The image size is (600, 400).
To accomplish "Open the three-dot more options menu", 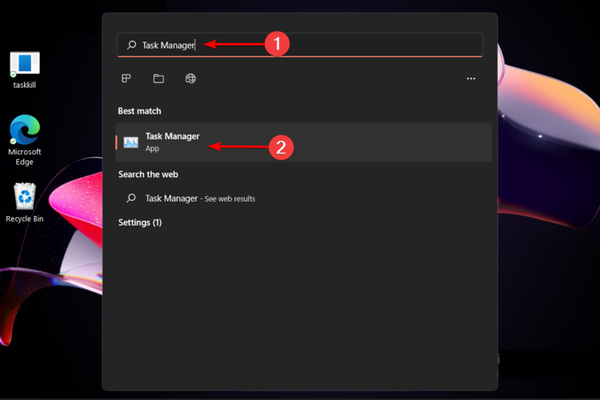I will pos(471,78).
